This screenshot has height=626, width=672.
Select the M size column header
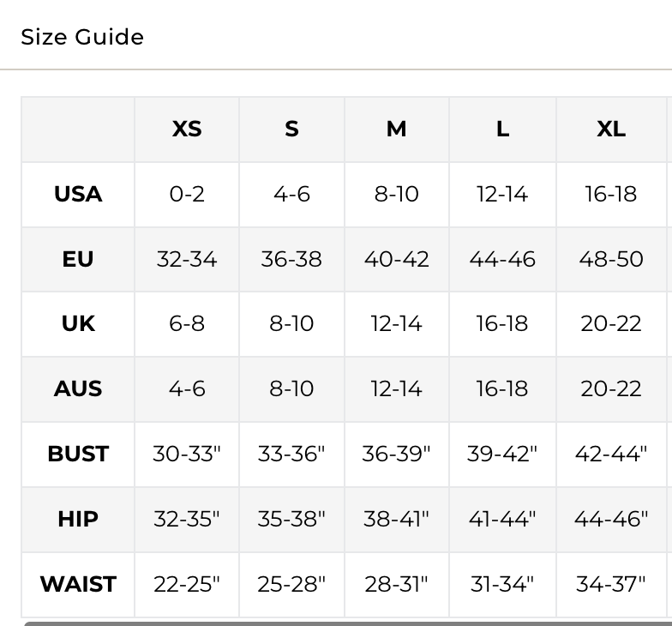tap(396, 129)
